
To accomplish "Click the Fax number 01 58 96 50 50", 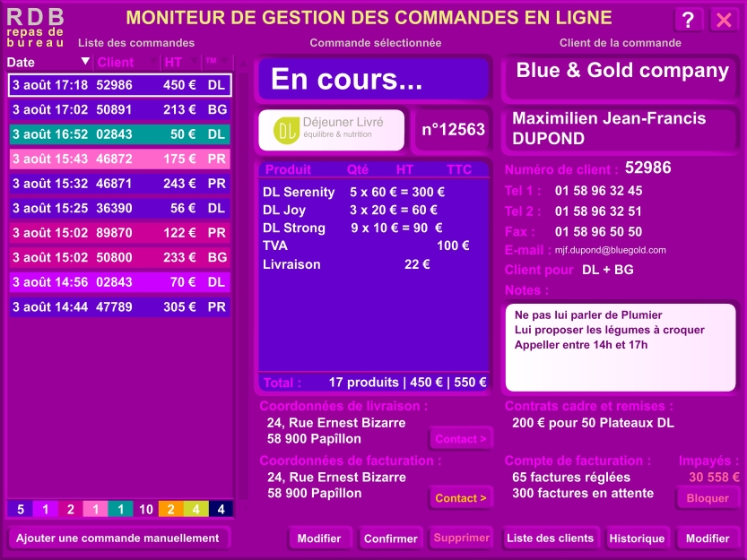I will 598,232.
